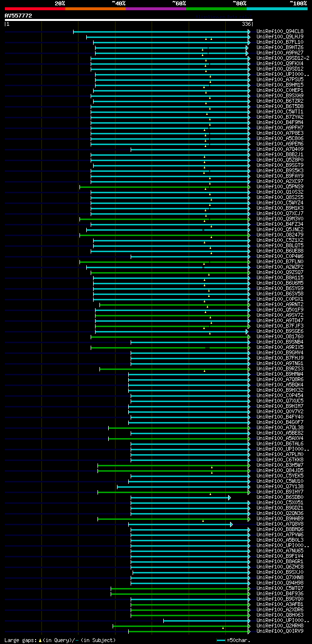The width and height of the screenshot is (312, 644).
Task: Select the UniRef100_A7QL38 label
Action: pos(280,428)
